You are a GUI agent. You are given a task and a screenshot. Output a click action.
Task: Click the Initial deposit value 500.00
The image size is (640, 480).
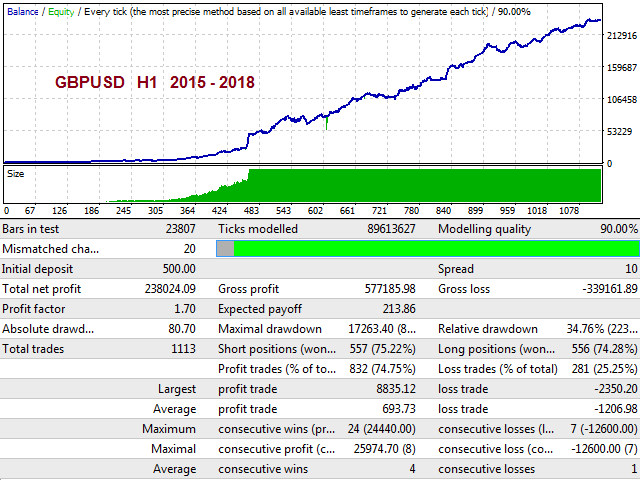click(179, 269)
